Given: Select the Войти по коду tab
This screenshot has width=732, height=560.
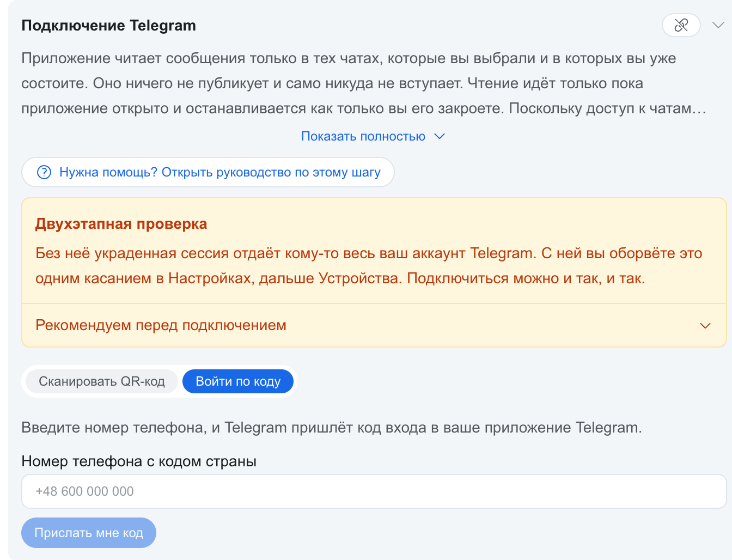Looking at the screenshot, I should [x=238, y=381].
